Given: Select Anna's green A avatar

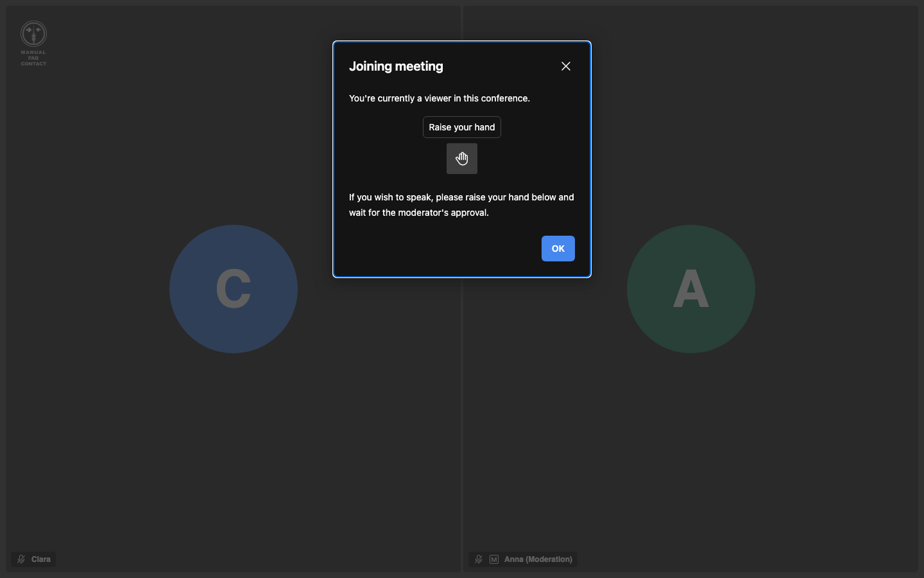Looking at the screenshot, I should tap(691, 289).
